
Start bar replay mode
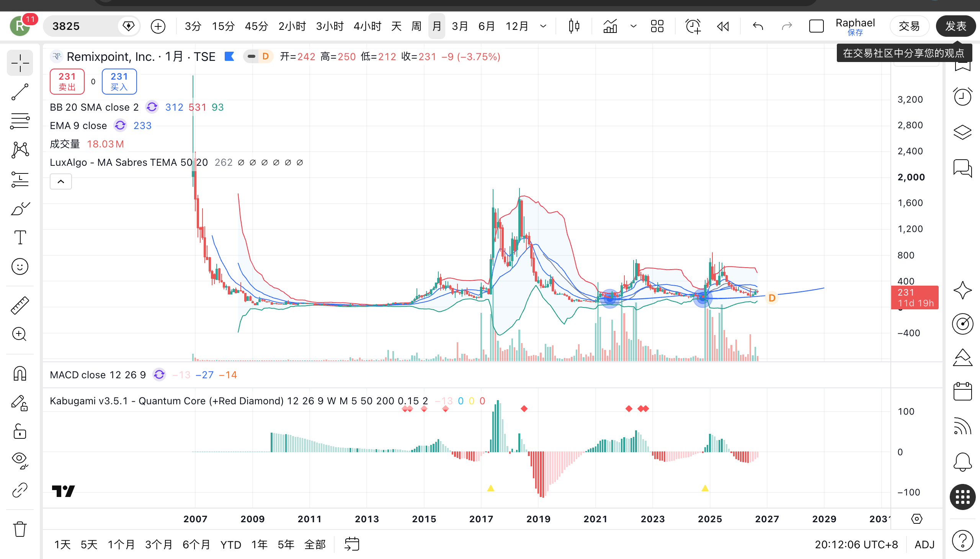(723, 26)
